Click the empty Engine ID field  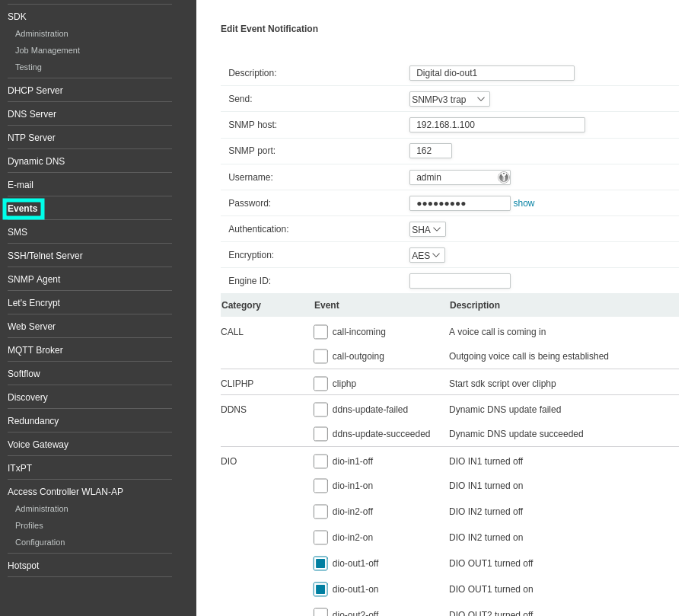point(460,281)
